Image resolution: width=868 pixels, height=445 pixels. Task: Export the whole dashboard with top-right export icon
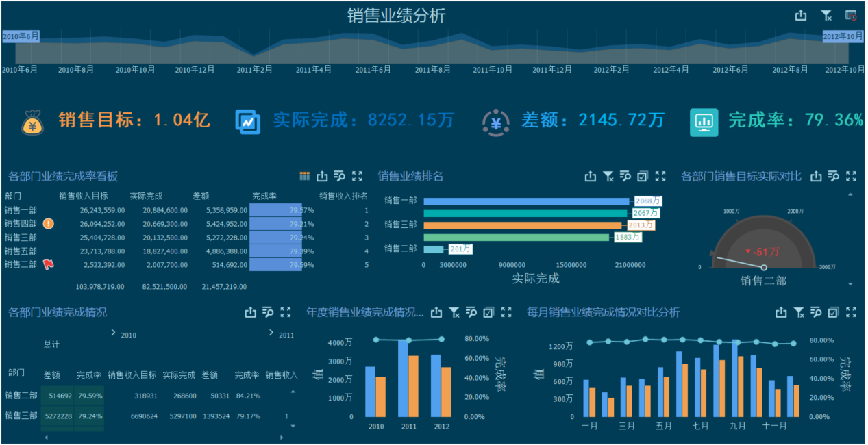[800, 16]
